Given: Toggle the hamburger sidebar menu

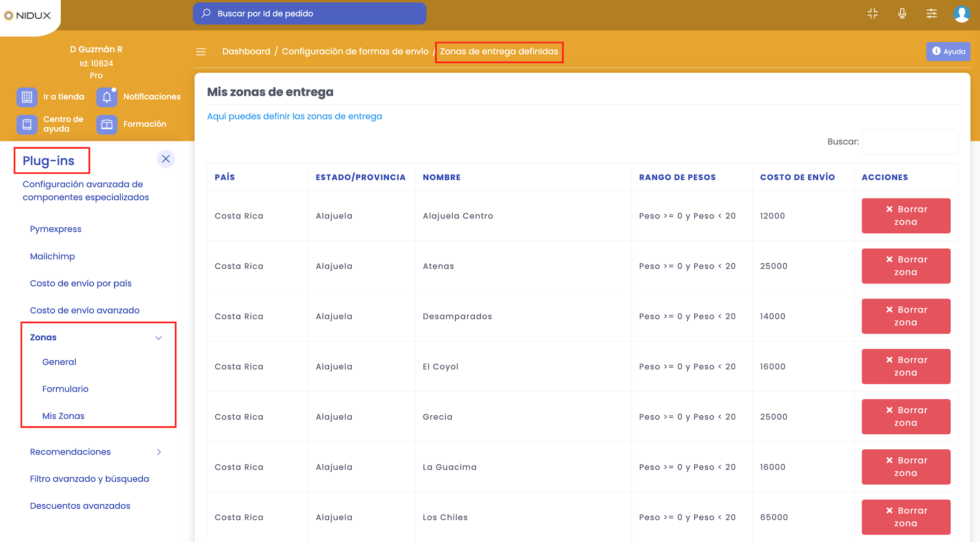Looking at the screenshot, I should point(201,52).
